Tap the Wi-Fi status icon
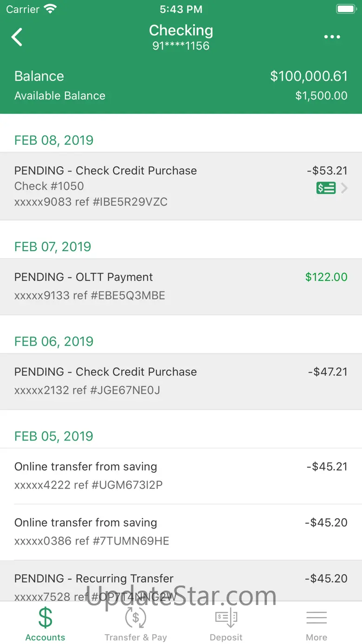This screenshot has width=362, height=644. (x=50, y=9)
